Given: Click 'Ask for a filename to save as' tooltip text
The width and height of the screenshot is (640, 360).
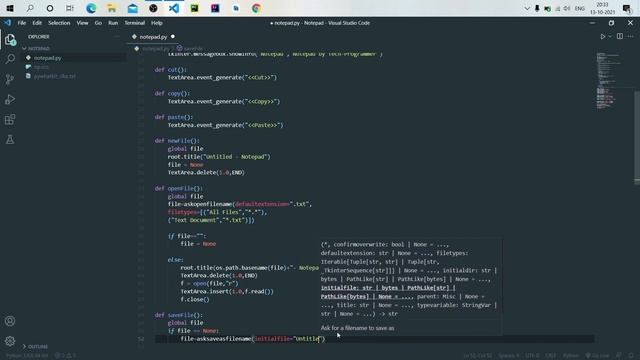Looking at the screenshot, I should coord(358,328).
